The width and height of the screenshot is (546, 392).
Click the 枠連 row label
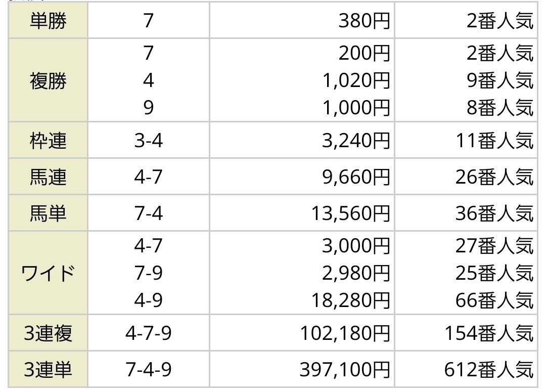click(x=48, y=141)
